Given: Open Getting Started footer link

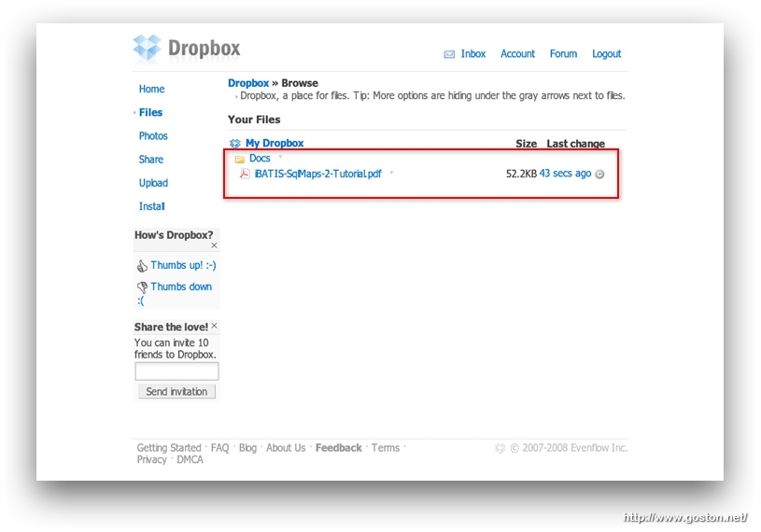Looking at the screenshot, I should [x=169, y=448].
